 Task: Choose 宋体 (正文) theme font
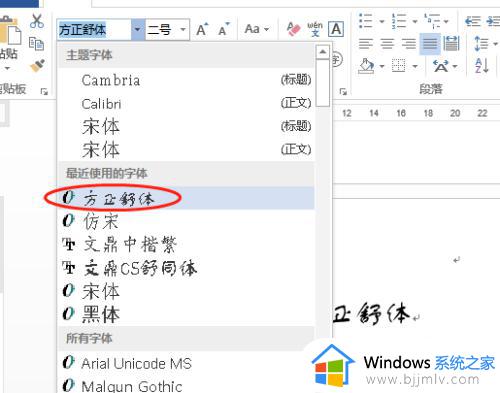[186, 149]
